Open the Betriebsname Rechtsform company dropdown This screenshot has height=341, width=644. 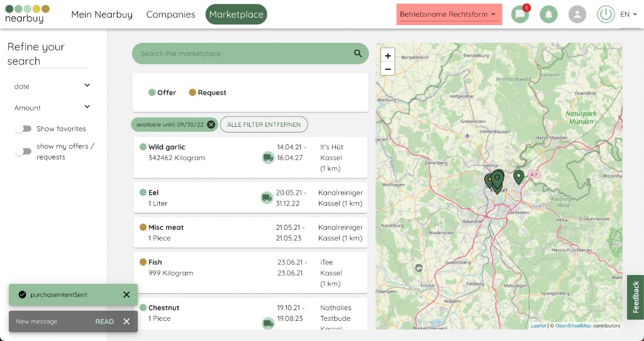(x=449, y=14)
